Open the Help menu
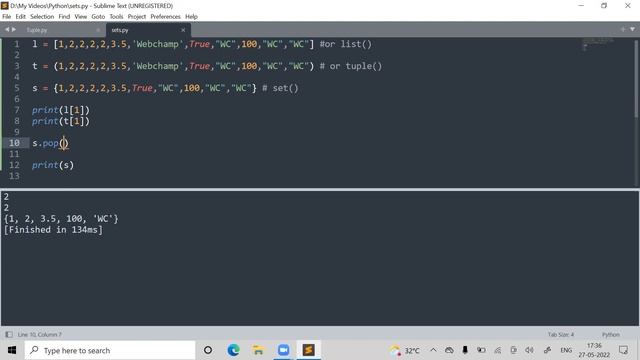640x360 pixels. 191,17
